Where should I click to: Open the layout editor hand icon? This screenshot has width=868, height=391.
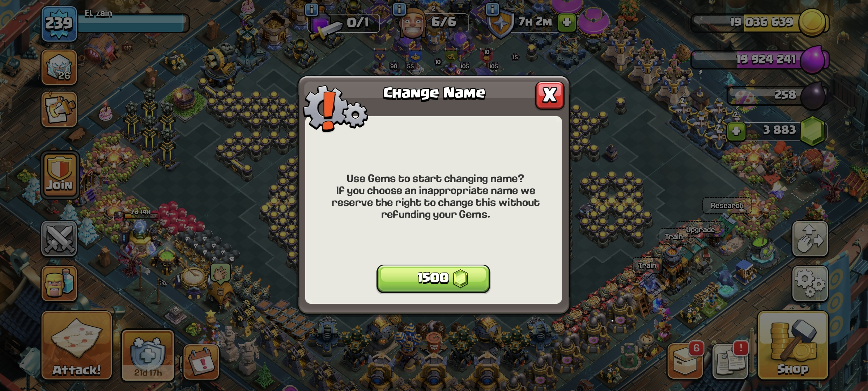810,239
